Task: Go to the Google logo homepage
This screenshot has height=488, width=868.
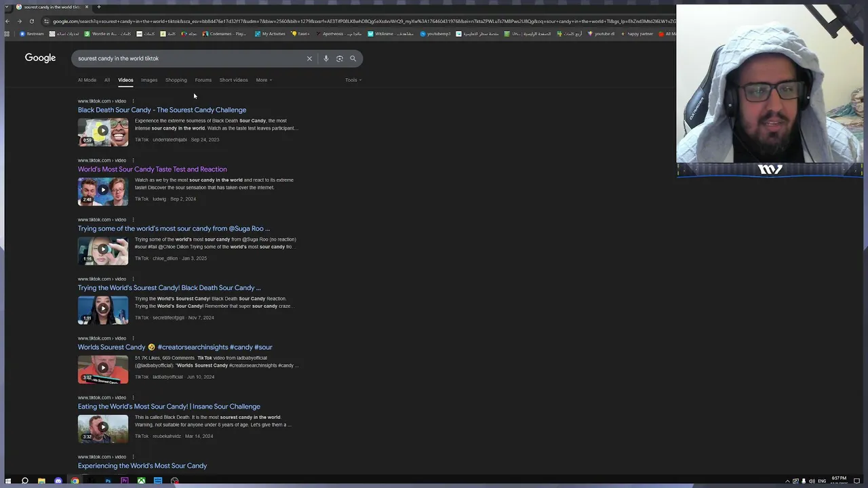Action: [40, 58]
